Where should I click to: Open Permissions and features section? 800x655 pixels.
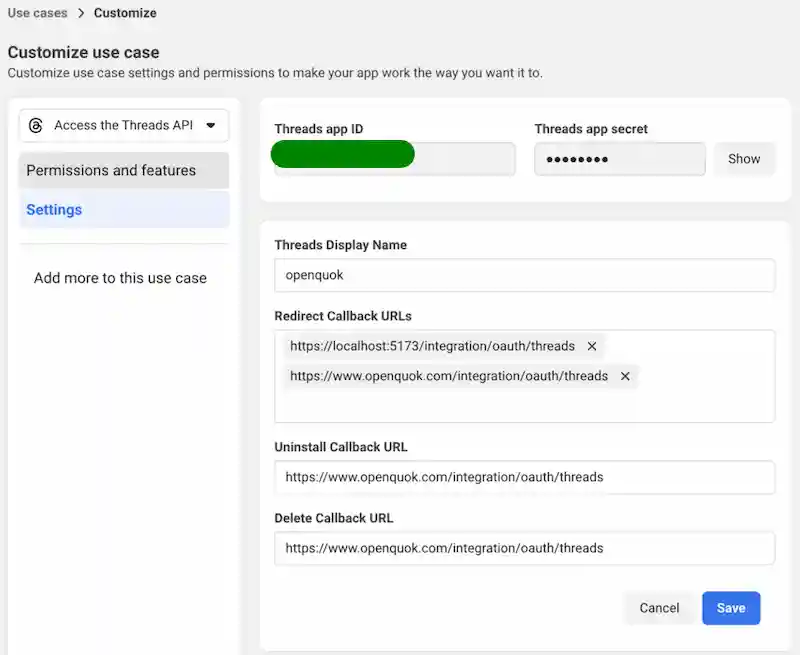[124, 170]
